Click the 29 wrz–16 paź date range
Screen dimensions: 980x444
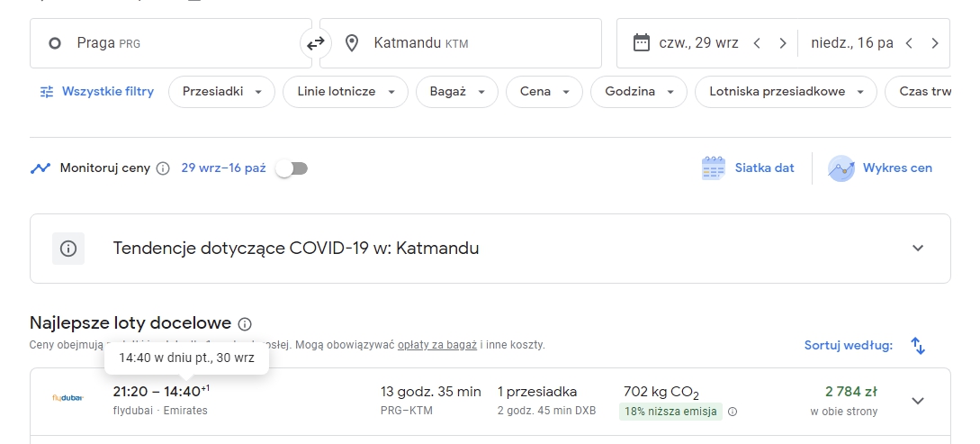pyautogui.click(x=223, y=168)
